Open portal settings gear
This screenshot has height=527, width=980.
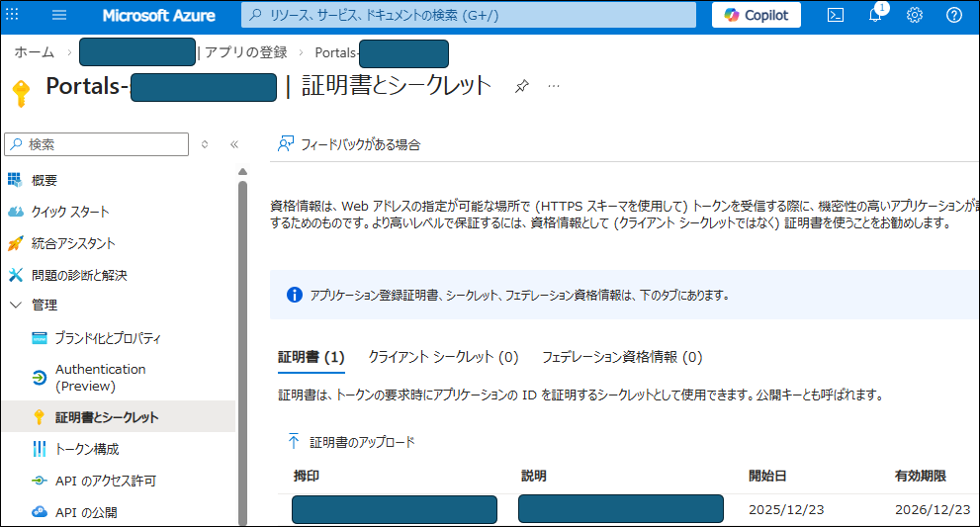(915, 15)
